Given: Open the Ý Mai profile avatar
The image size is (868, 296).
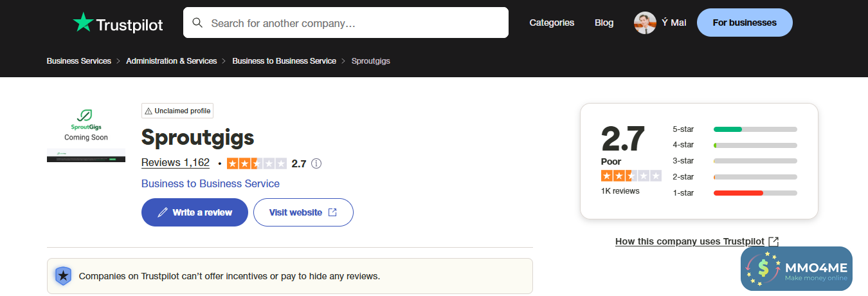Looking at the screenshot, I should click(x=645, y=23).
